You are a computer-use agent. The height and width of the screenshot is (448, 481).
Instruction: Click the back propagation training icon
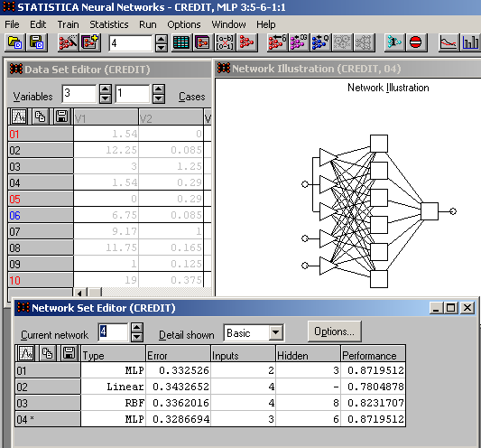click(x=277, y=42)
